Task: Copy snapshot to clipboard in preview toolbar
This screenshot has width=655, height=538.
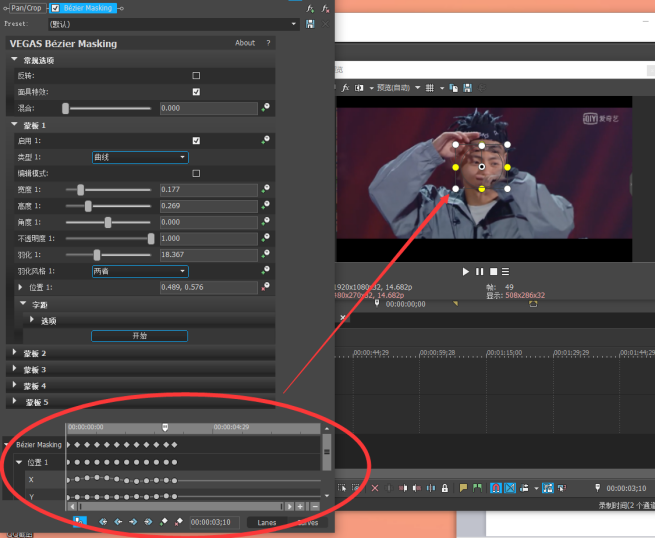Action: [454, 88]
